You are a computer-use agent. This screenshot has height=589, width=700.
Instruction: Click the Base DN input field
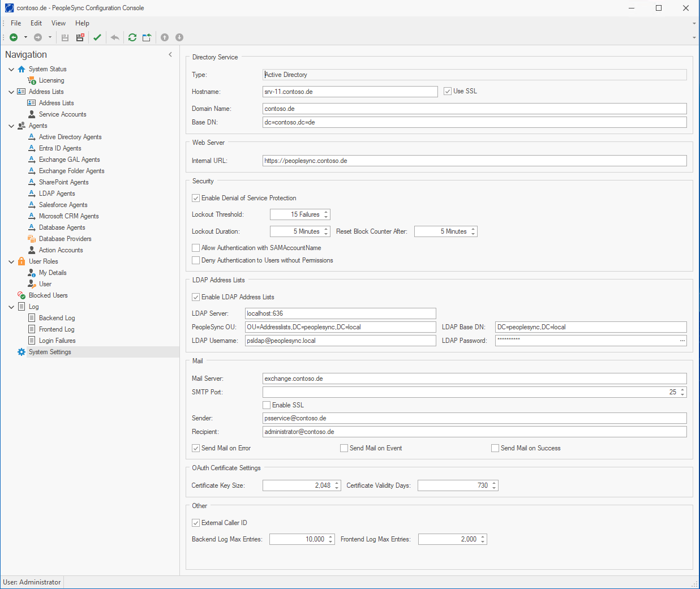pos(475,122)
